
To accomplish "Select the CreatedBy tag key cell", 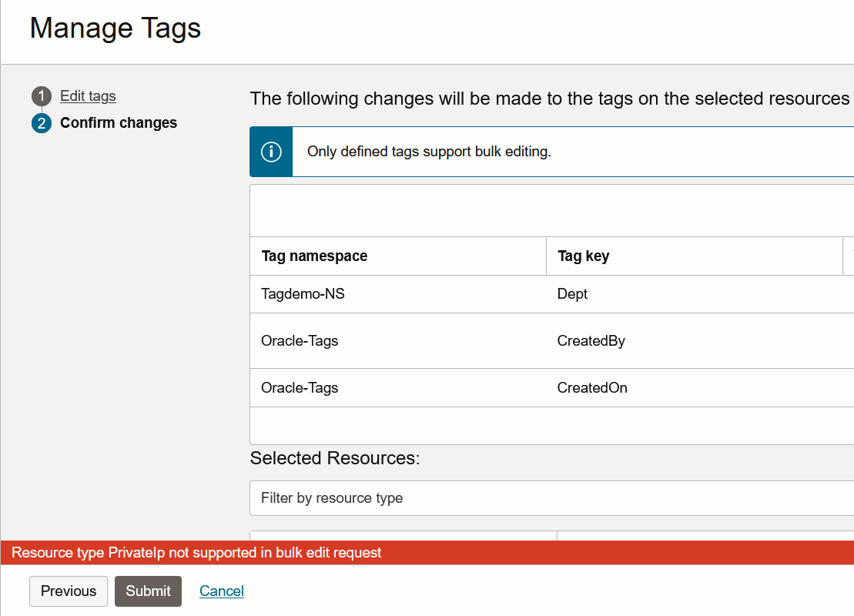I will (591, 341).
